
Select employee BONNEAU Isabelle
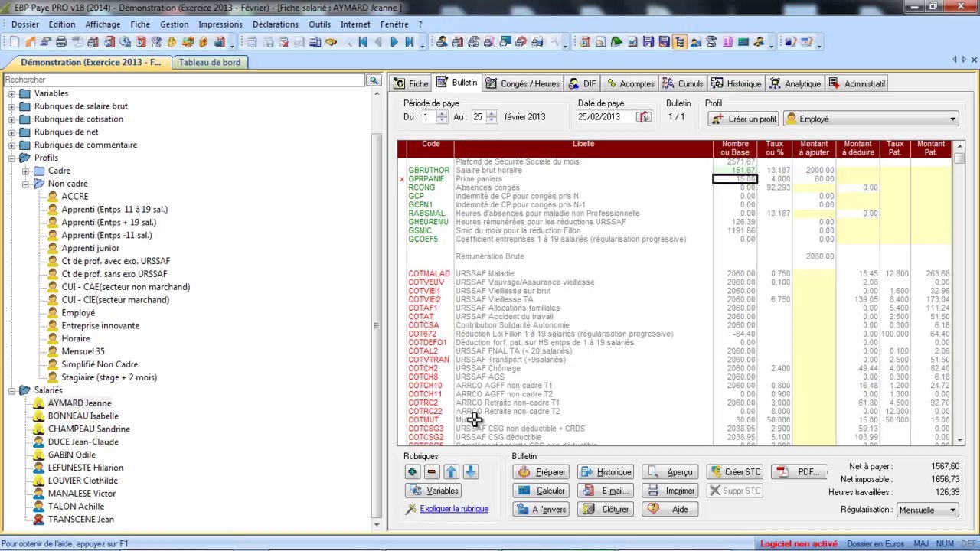[x=83, y=416]
